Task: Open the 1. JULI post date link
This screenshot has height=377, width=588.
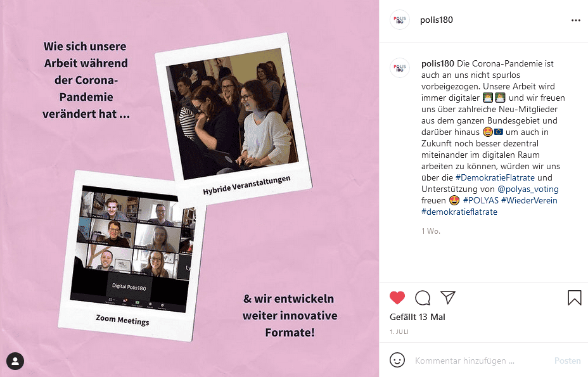Action: tap(399, 331)
